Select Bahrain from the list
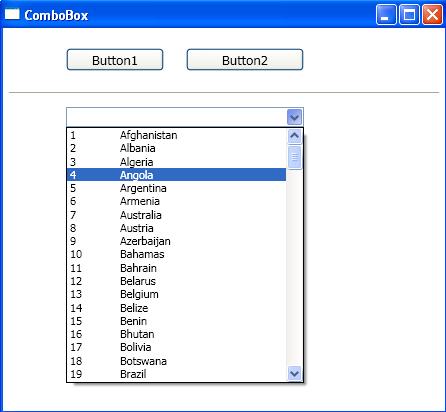Viewport: 446px width, 412px height. pyautogui.click(x=176, y=268)
